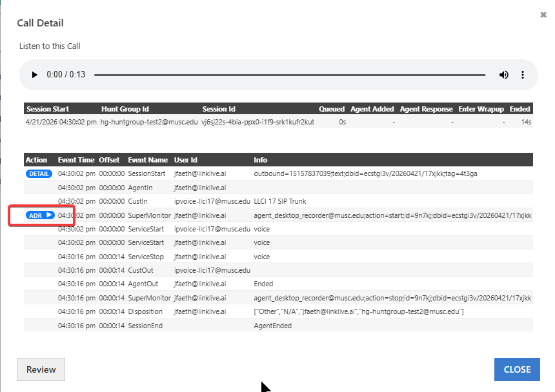Image resolution: width=555 pixels, height=392 pixels.
Task: Play the call recording audio
Action: tap(35, 75)
